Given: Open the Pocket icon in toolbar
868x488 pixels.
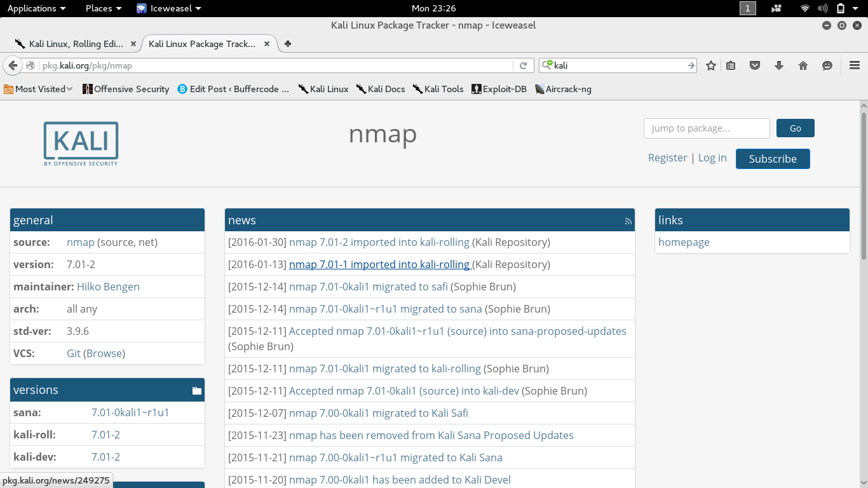Looking at the screenshot, I should click(755, 65).
